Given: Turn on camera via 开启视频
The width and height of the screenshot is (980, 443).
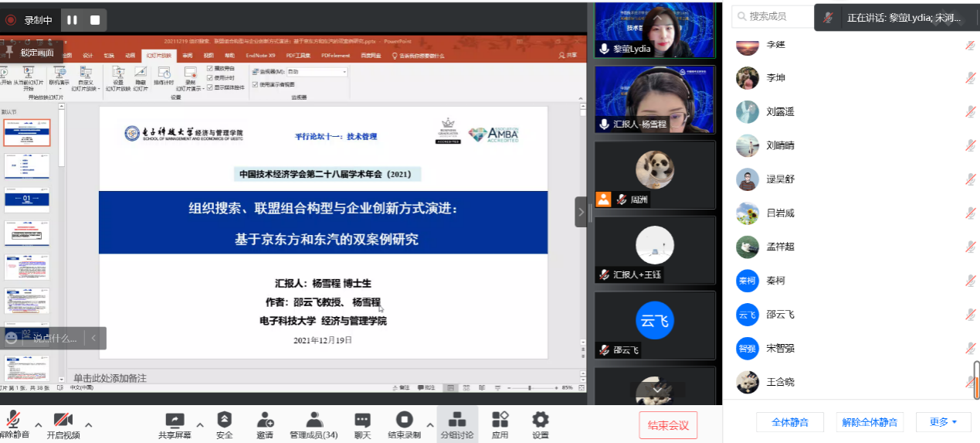Looking at the screenshot, I should [63, 424].
